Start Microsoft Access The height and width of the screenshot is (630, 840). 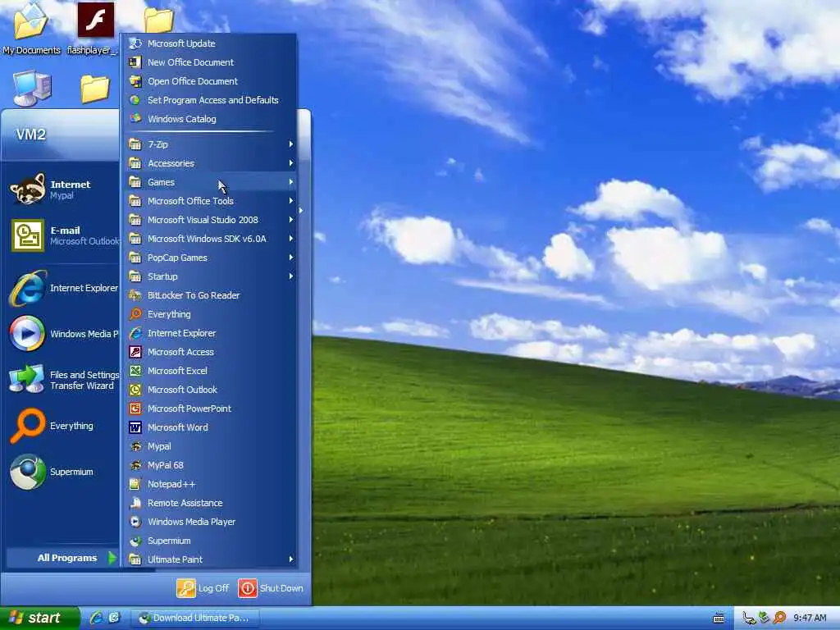click(211, 351)
